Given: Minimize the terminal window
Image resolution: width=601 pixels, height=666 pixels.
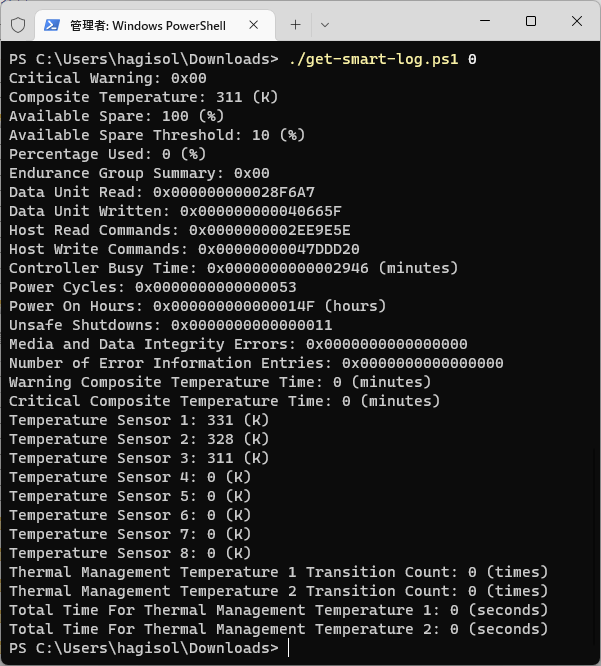Looking at the screenshot, I should pyautogui.click(x=485, y=21).
